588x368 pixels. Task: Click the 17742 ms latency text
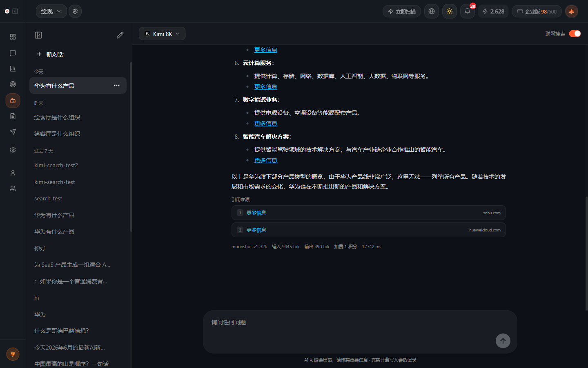[372, 247]
